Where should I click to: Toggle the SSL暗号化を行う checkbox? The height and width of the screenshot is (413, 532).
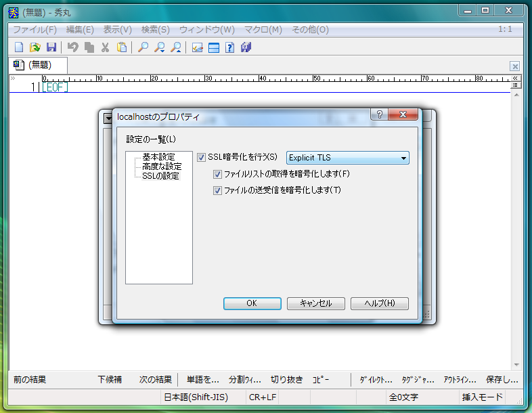(202, 158)
